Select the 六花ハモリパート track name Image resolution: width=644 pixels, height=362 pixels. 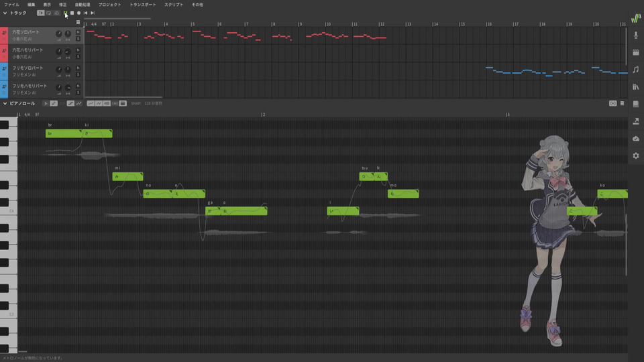(x=28, y=50)
